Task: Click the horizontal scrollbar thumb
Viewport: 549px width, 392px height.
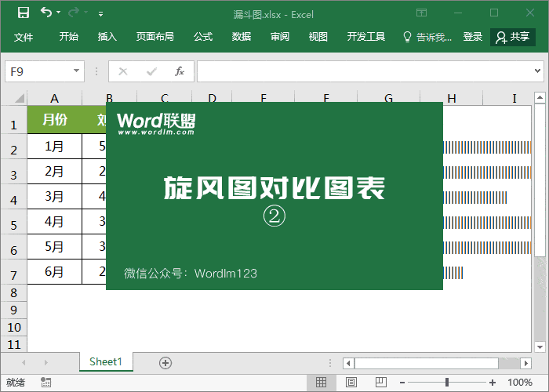Action: [427, 363]
